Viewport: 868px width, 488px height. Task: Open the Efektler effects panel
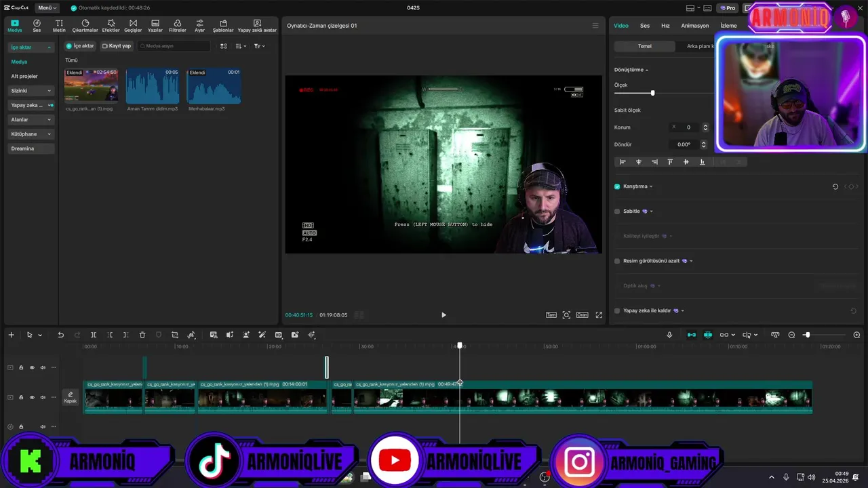111,26
